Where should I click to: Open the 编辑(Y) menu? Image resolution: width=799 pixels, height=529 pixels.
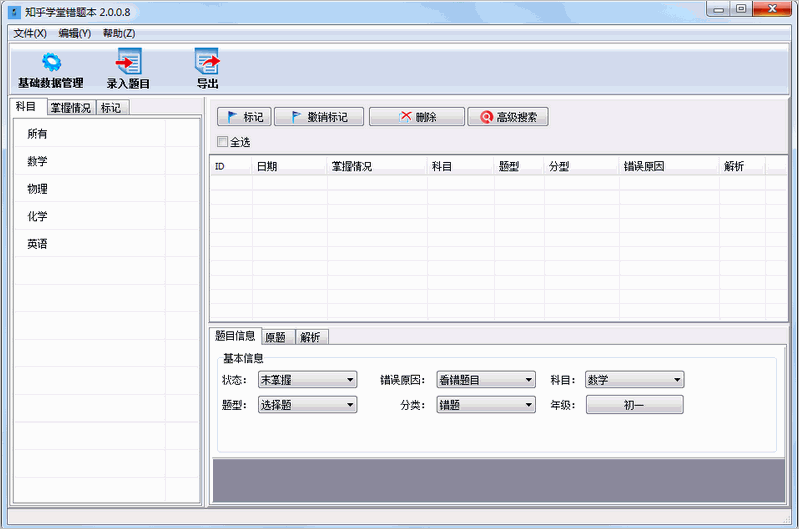tap(74, 33)
